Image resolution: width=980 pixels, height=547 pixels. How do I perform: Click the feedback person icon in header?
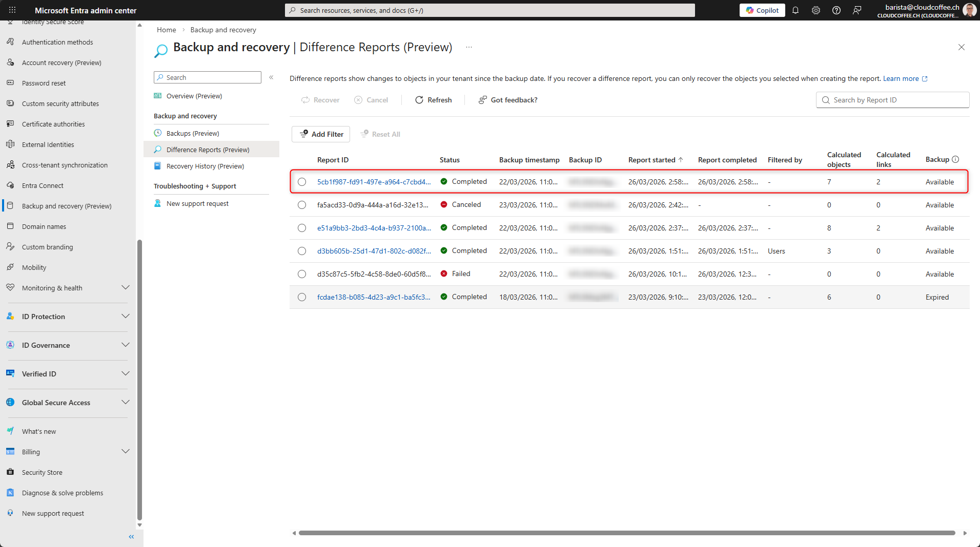857,10
